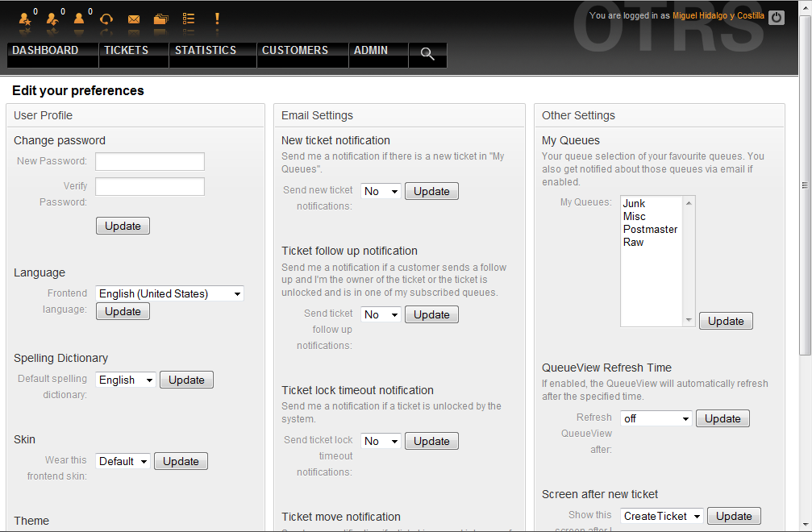Image resolution: width=812 pixels, height=532 pixels.
Task: Click the escalation exclamation mark icon
Action: [217, 19]
